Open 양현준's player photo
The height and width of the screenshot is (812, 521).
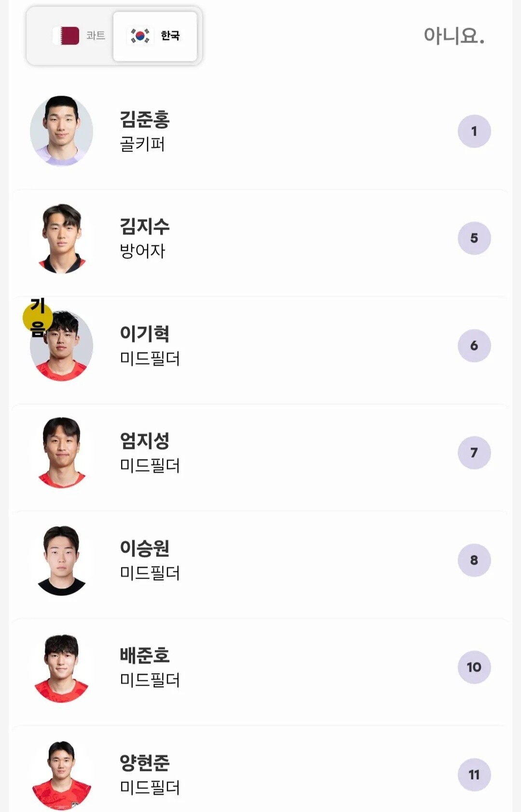[61, 775]
